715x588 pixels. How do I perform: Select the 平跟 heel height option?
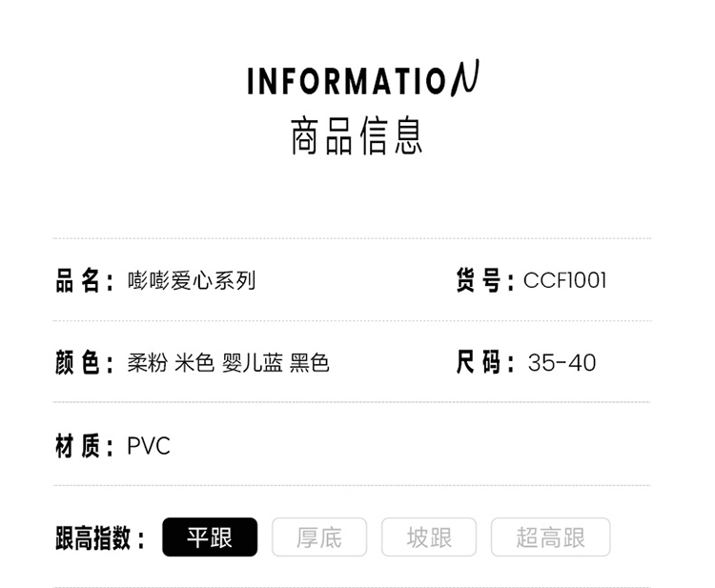210,537
